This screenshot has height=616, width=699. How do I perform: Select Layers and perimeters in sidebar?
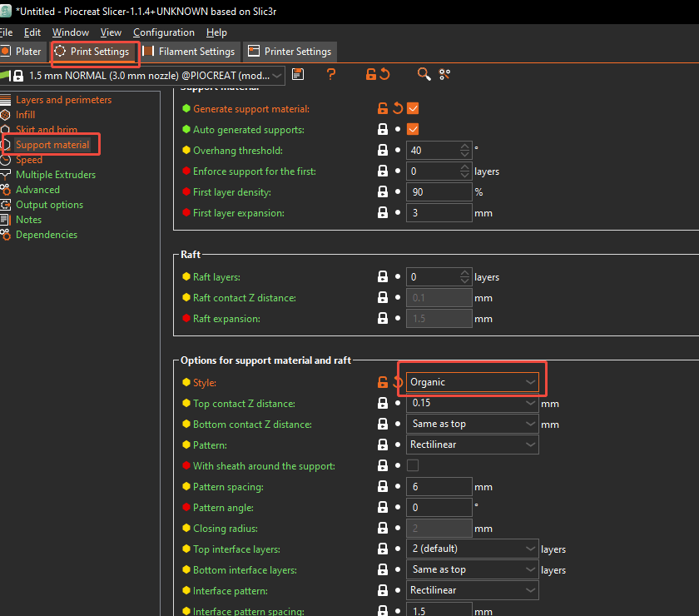[x=63, y=100]
